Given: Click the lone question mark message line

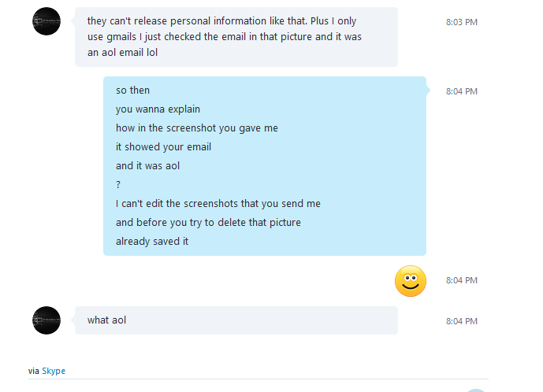Looking at the screenshot, I should [118, 185].
